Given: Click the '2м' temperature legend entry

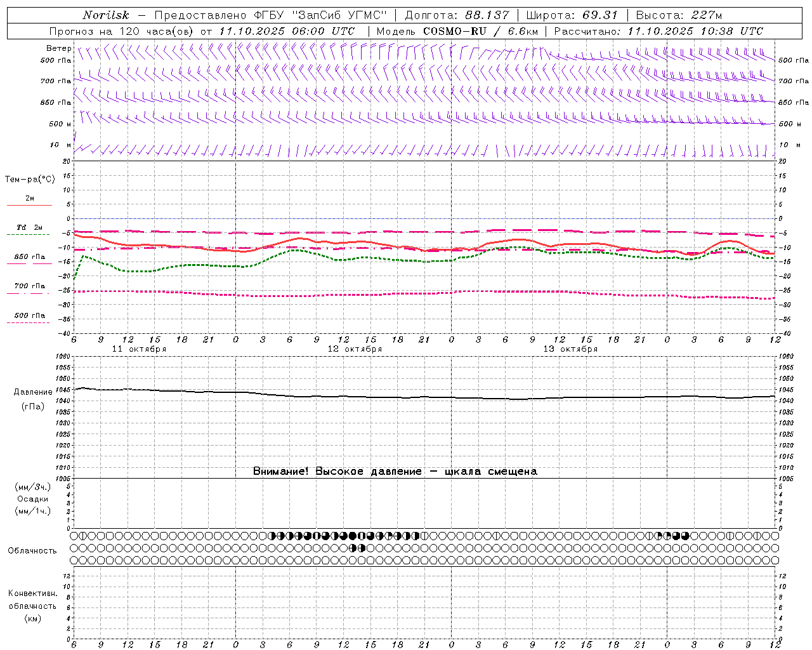Looking at the screenshot, I should tap(30, 198).
